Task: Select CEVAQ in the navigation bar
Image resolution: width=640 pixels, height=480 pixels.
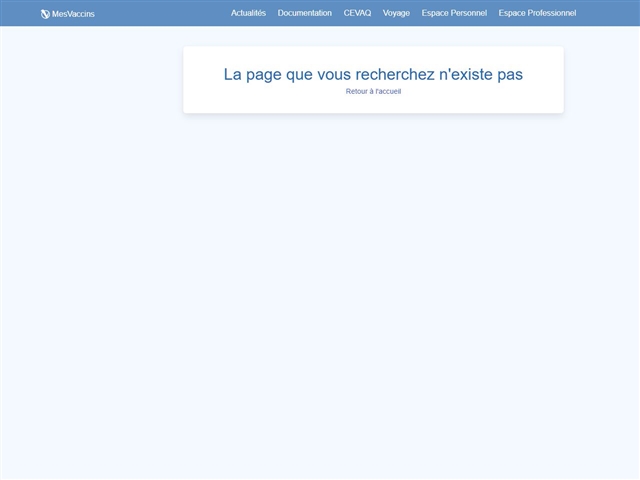Action: (x=357, y=13)
